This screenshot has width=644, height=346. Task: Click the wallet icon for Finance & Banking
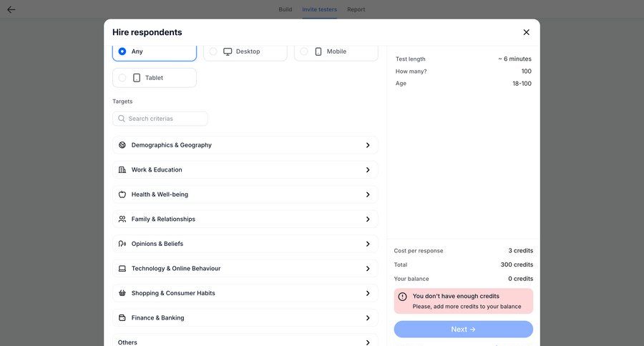[x=122, y=318]
